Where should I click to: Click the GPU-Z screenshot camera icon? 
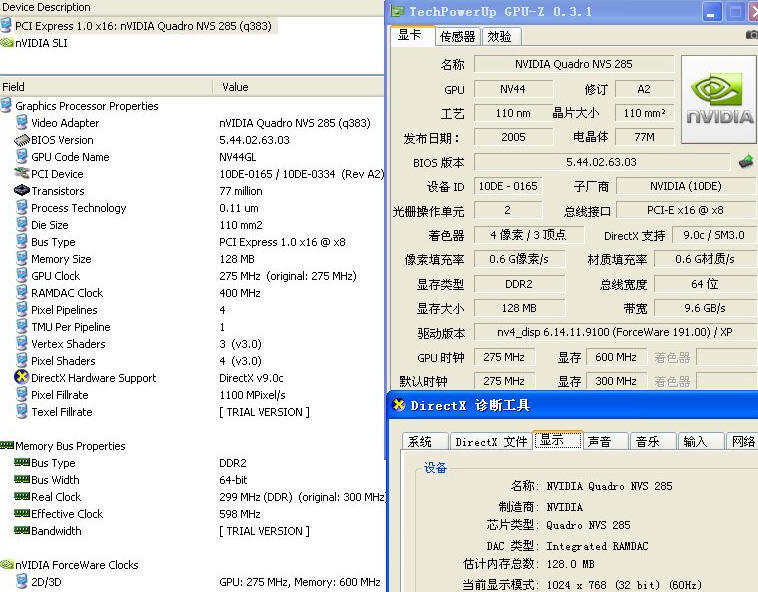751,35
